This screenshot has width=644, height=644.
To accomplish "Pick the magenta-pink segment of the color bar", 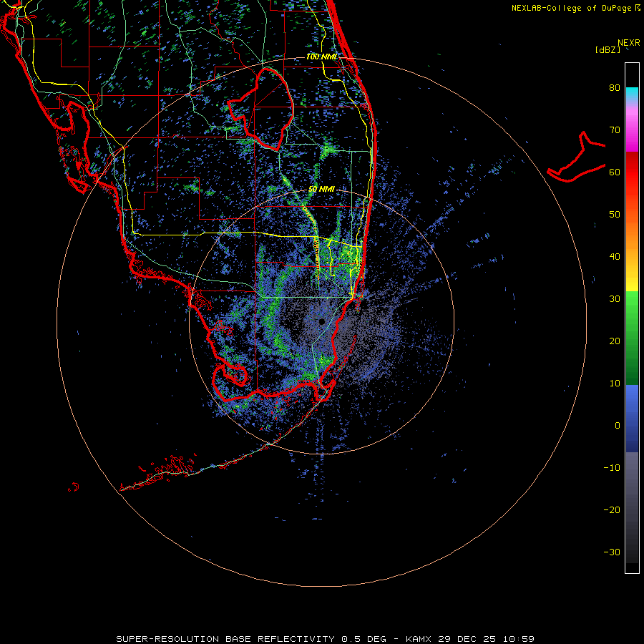I will tap(632, 130).
